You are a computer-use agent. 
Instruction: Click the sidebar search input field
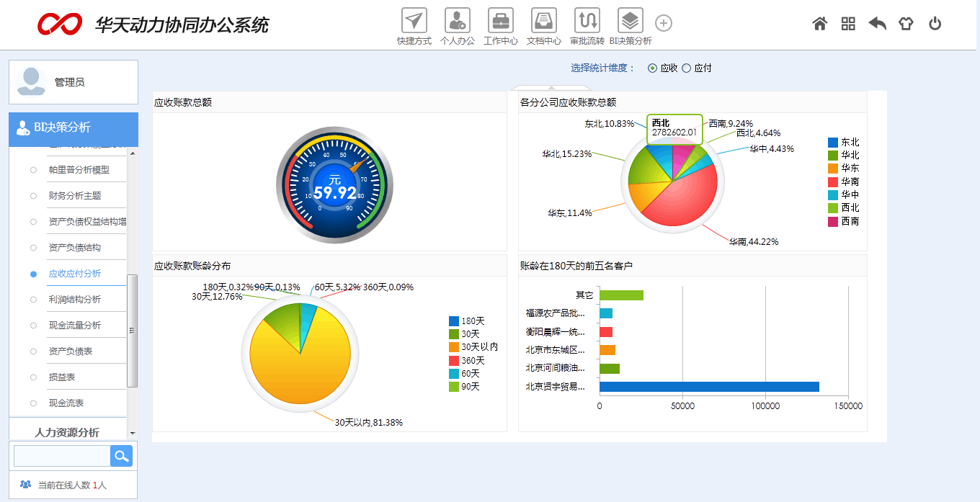click(62, 456)
